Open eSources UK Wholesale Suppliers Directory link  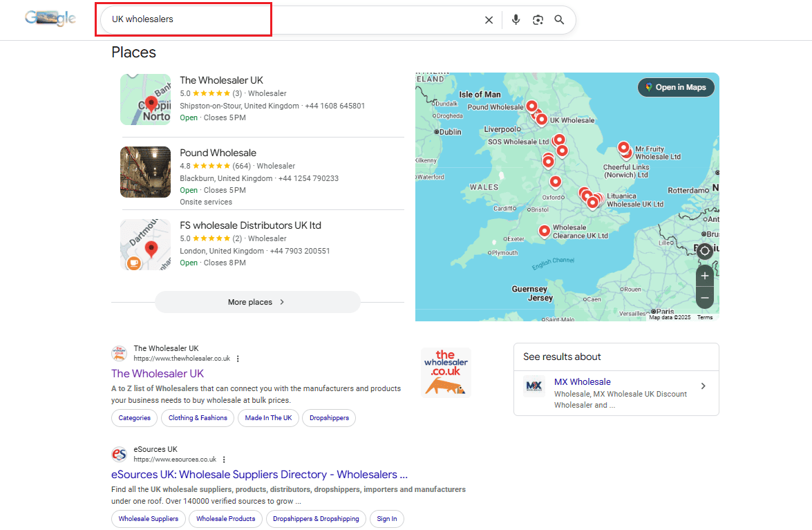coord(259,475)
